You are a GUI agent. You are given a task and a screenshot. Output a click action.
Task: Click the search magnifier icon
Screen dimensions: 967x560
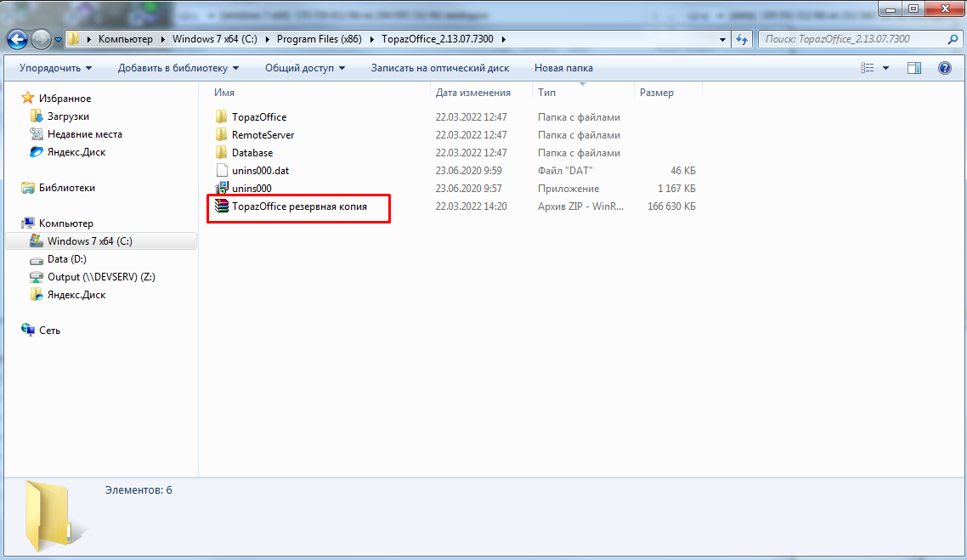click(x=953, y=39)
